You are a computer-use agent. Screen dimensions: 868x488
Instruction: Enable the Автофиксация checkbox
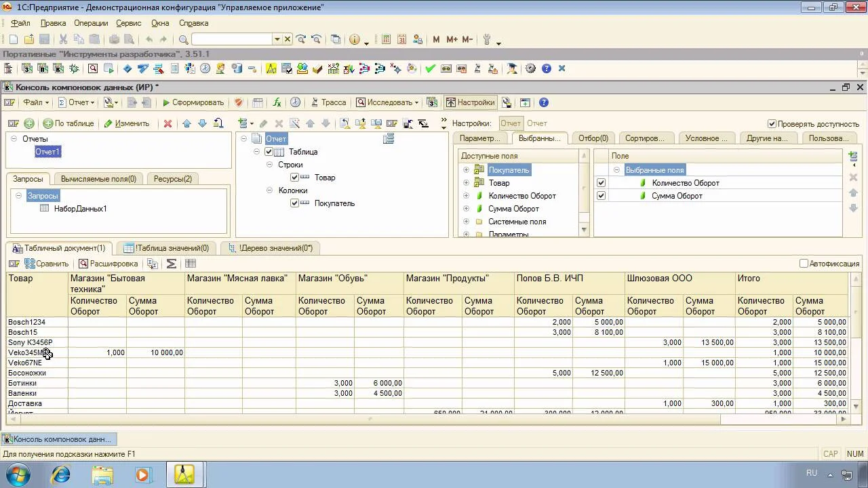coord(804,264)
